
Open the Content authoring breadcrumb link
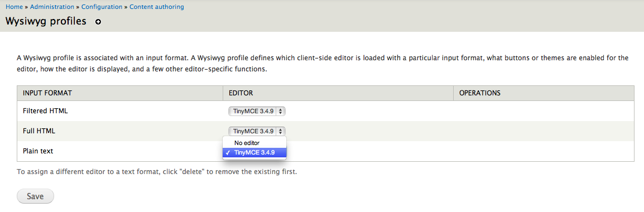(156, 7)
